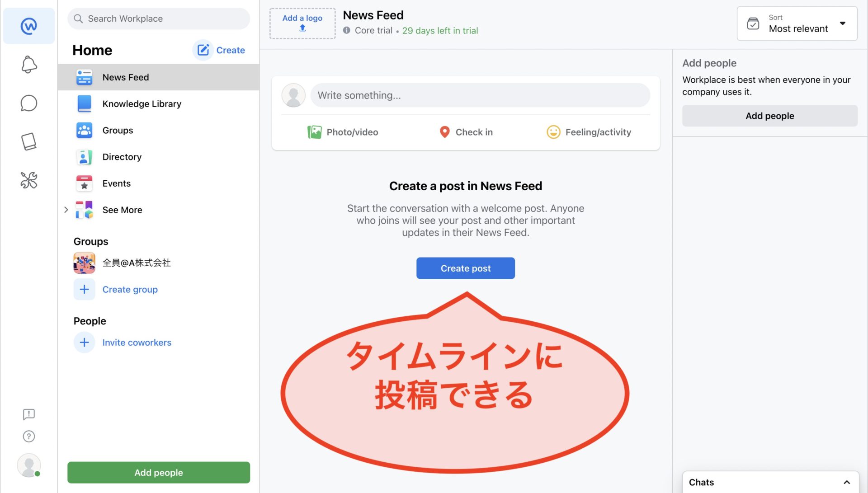Open the help question mark icon
The image size is (868, 493).
(x=29, y=436)
